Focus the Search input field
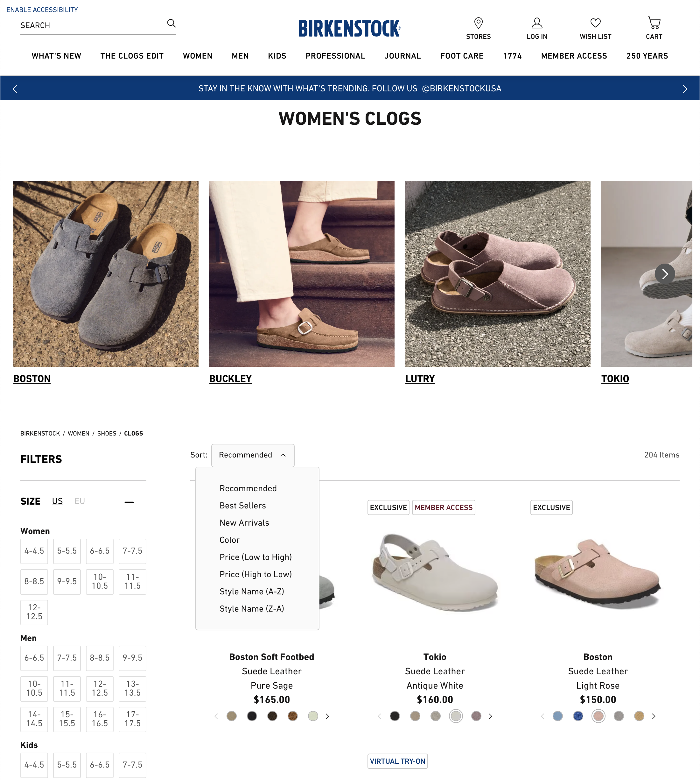 coord(92,25)
